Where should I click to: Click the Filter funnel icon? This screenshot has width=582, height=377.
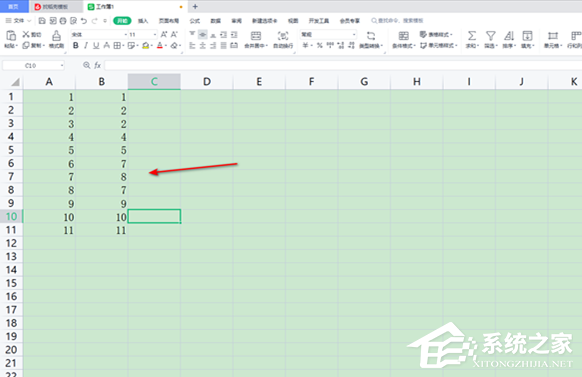(491, 36)
